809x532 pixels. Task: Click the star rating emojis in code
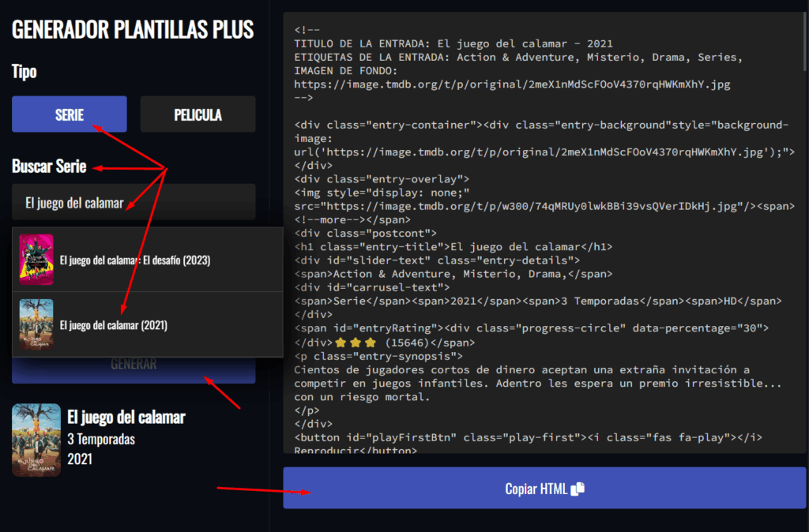coord(356,343)
